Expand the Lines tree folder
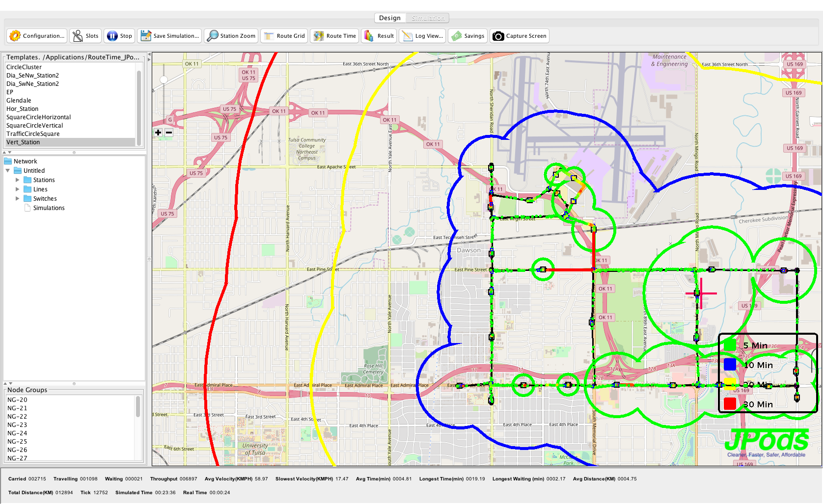This screenshot has width=823, height=504. [x=18, y=189]
